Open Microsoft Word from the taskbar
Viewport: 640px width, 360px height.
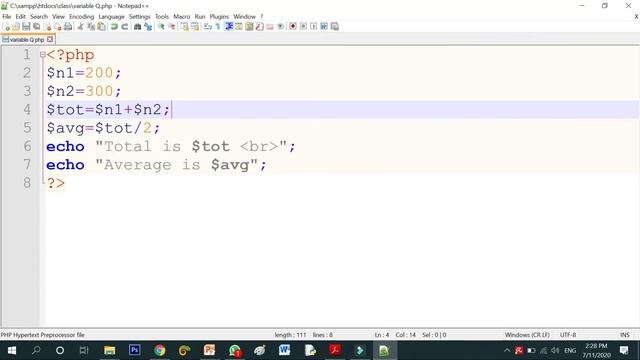click(284, 350)
